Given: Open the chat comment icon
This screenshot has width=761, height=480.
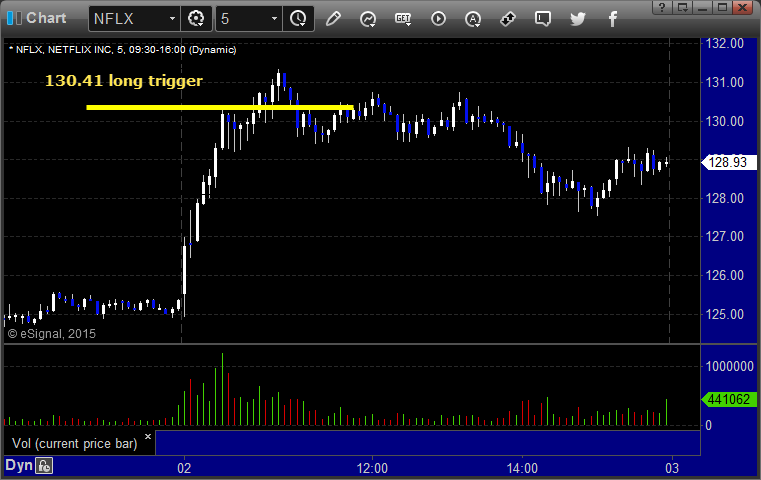Looking at the screenshot, I should [x=543, y=19].
